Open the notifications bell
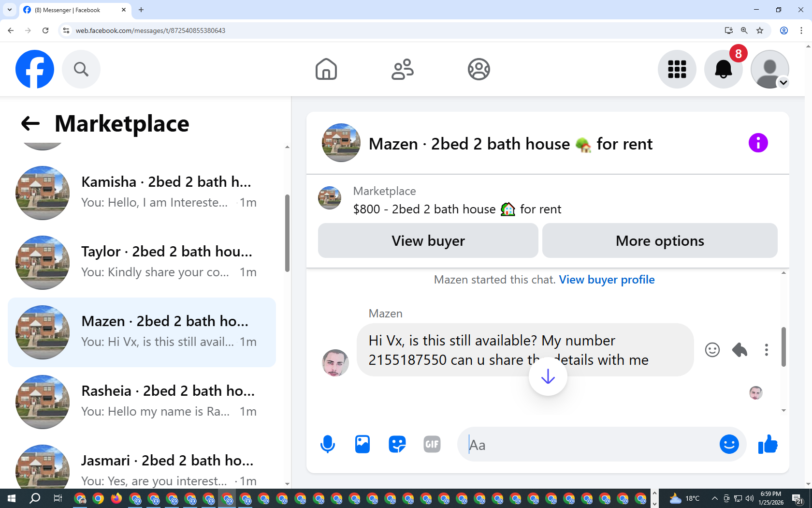 [724, 69]
